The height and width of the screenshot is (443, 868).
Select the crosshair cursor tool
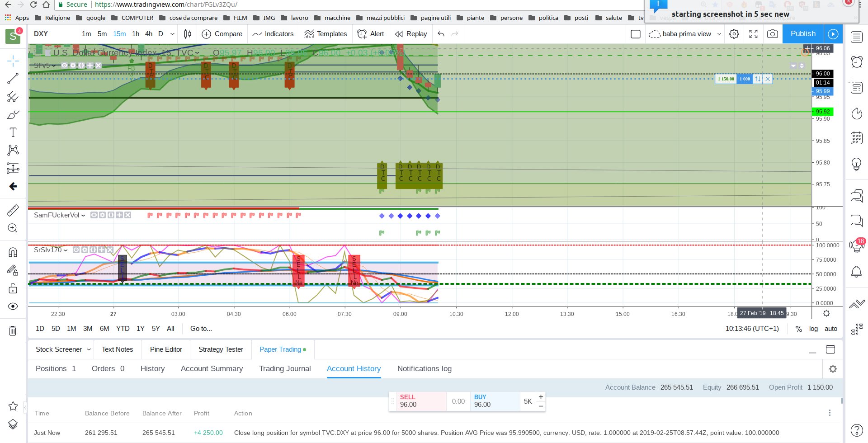[13, 61]
